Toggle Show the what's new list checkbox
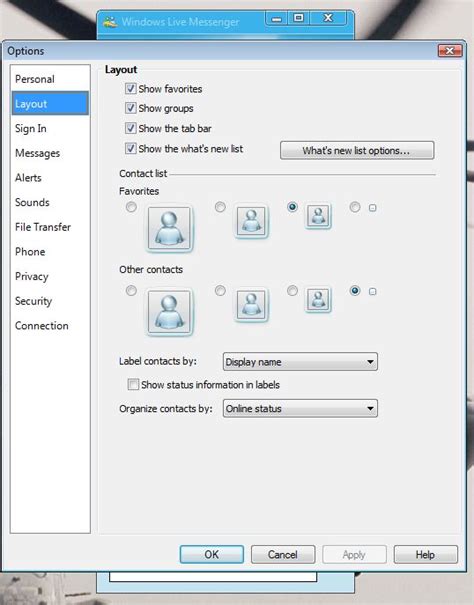Image resolution: width=474 pixels, height=605 pixels. (x=130, y=148)
